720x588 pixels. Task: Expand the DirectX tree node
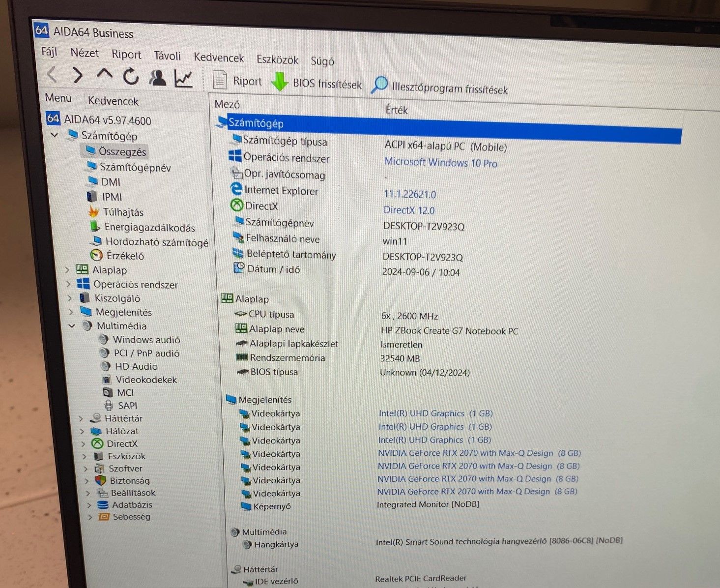click(83, 443)
